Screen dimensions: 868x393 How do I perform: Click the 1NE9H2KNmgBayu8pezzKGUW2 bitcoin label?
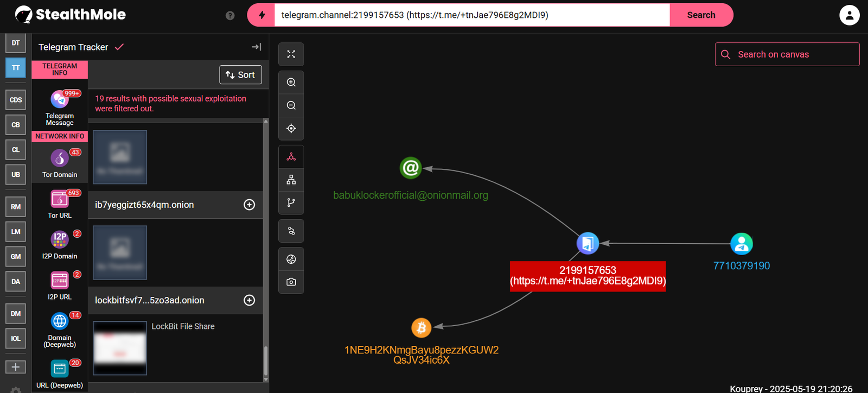[422, 355]
